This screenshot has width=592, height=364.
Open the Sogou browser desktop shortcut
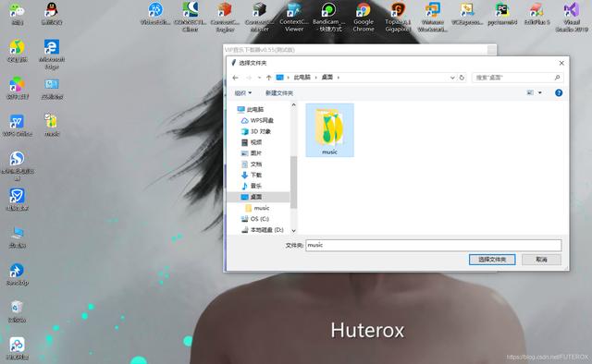(x=17, y=166)
